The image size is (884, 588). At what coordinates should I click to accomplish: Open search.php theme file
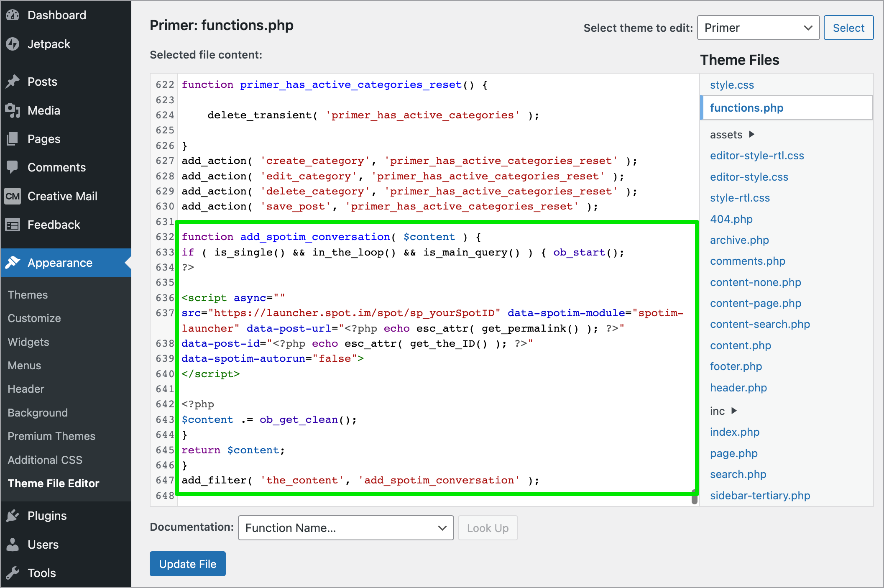[x=738, y=474]
